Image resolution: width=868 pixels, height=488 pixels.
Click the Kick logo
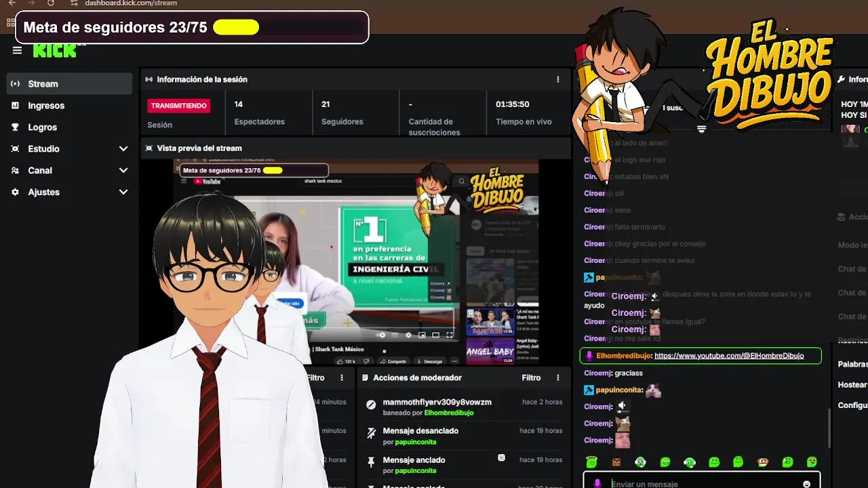[x=54, y=51]
